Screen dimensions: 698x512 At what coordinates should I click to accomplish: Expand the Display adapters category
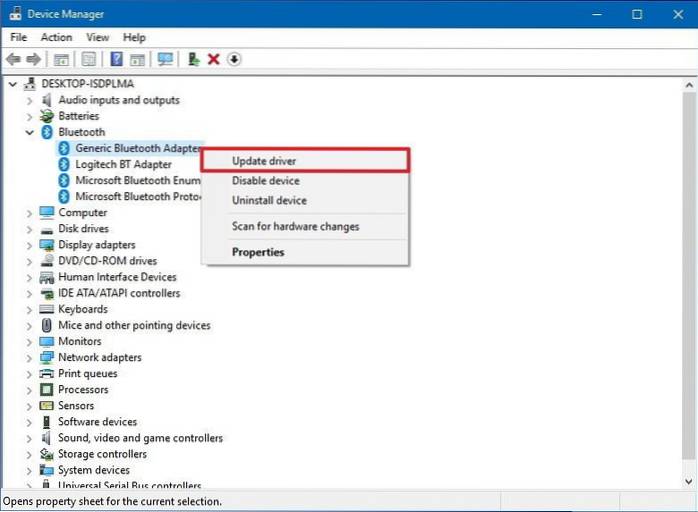27,245
